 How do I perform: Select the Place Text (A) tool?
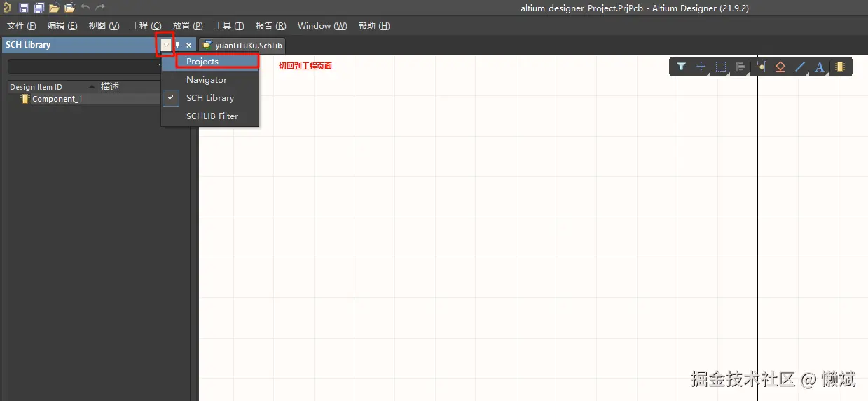click(820, 67)
